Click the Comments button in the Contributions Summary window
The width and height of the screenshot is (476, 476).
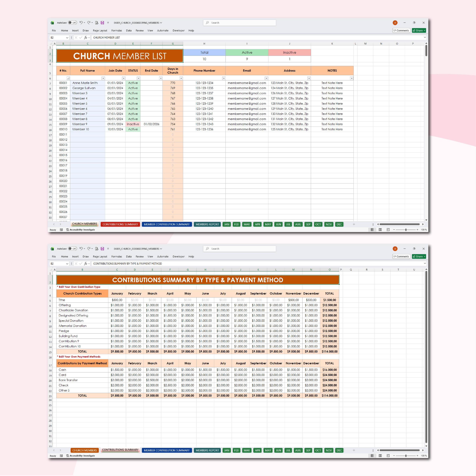pyautogui.click(x=401, y=257)
